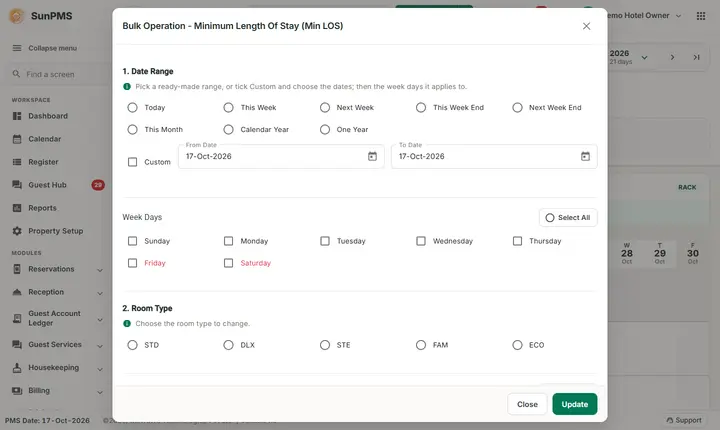This screenshot has height=430, width=720.
Task: Open the From Date calendar picker icon
Action: (372, 156)
